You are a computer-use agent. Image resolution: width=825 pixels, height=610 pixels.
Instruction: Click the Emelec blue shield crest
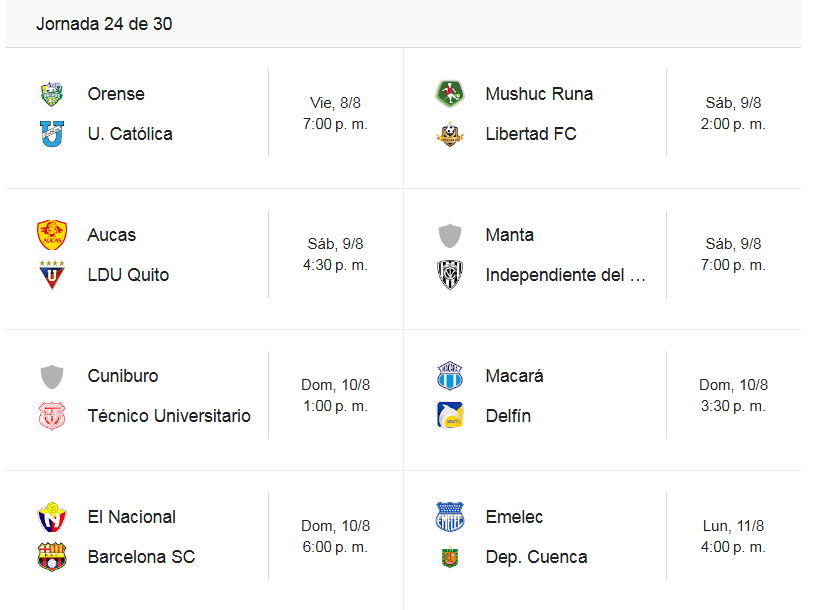(x=450, y=517)
